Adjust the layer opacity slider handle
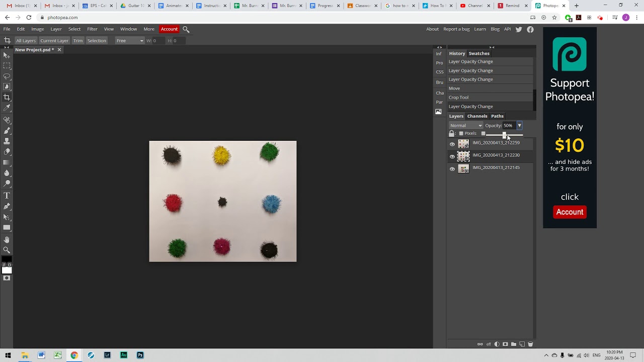The width and height of the screenshot is (644, 362). tap(504, 135)
